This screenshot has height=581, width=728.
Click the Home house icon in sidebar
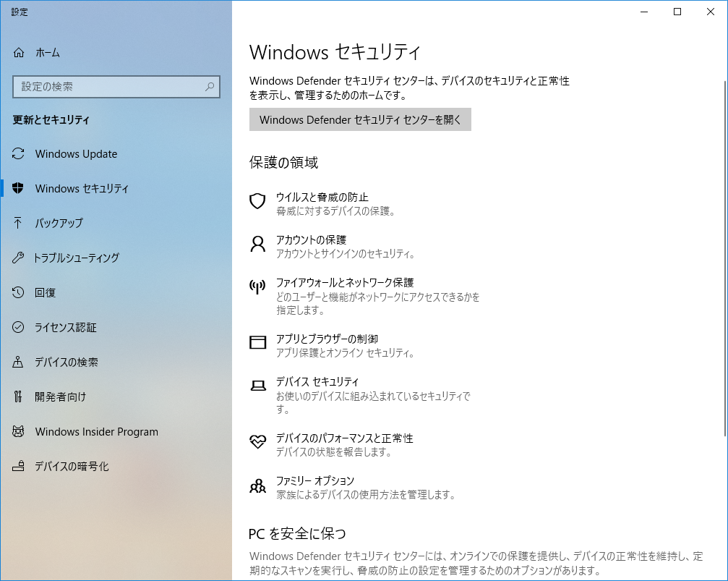point(19,53)
